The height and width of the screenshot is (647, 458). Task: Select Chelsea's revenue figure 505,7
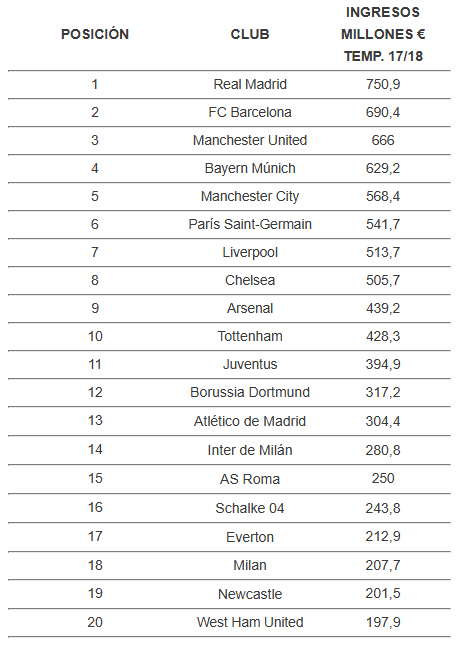383,280
